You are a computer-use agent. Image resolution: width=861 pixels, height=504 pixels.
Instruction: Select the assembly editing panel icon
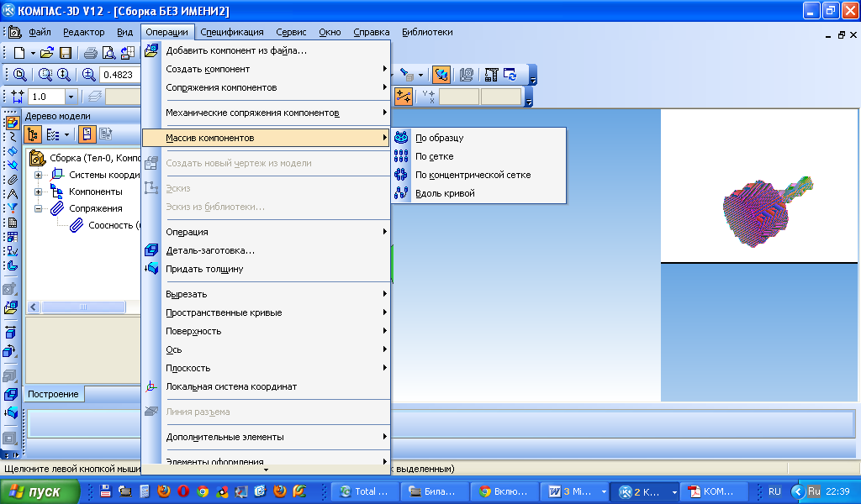point(12,123)
